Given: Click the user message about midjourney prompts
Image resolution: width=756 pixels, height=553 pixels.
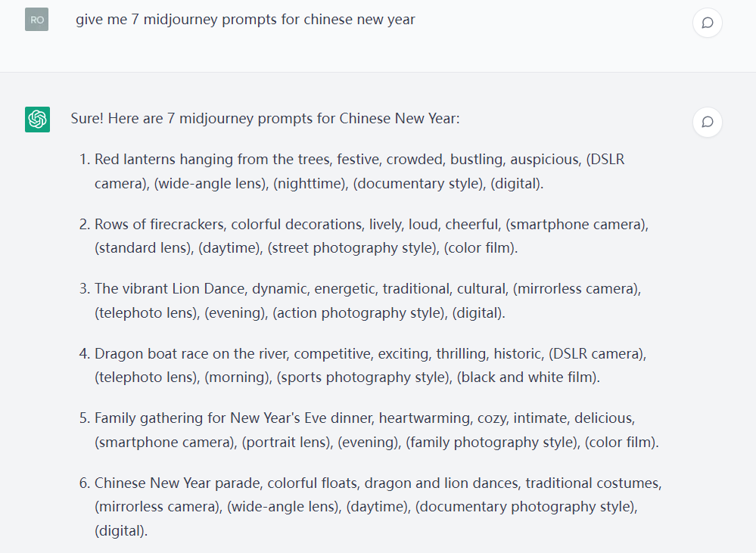Looking at the screenshot, I should 245,20.
